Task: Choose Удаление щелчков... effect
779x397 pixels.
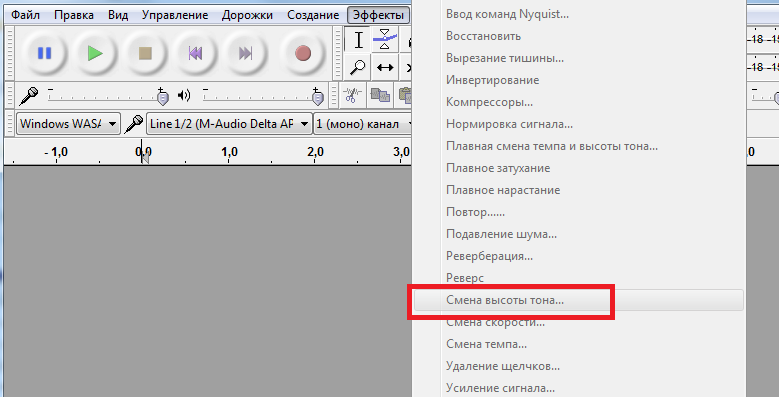Action: click(x=579, y=366)
